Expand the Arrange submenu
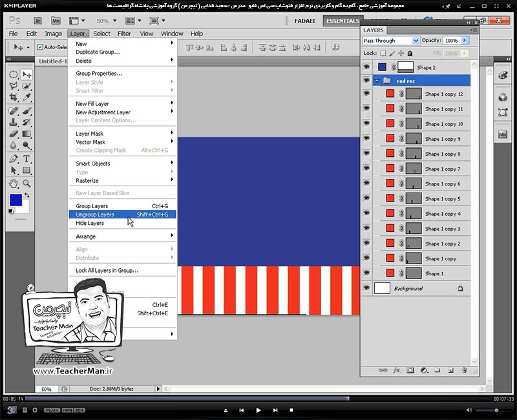Screen dimensions: 517x420 122,236
